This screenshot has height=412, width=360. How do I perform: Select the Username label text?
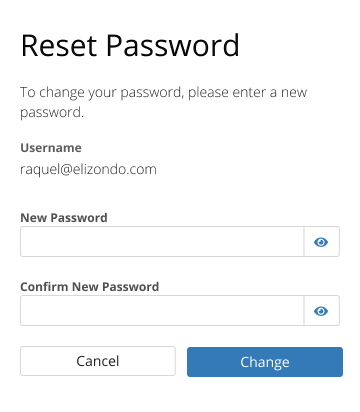click(51, 148)
